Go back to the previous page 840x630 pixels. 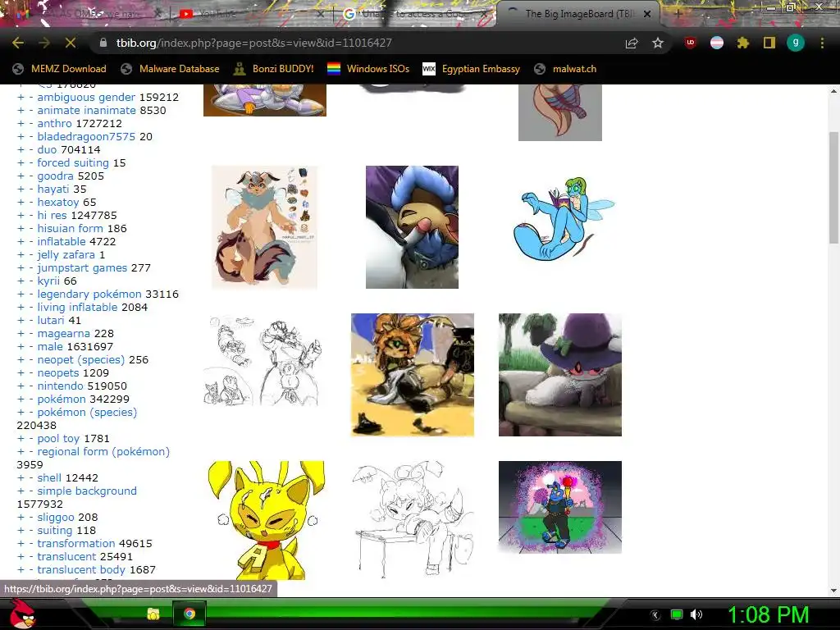[18, 43]
